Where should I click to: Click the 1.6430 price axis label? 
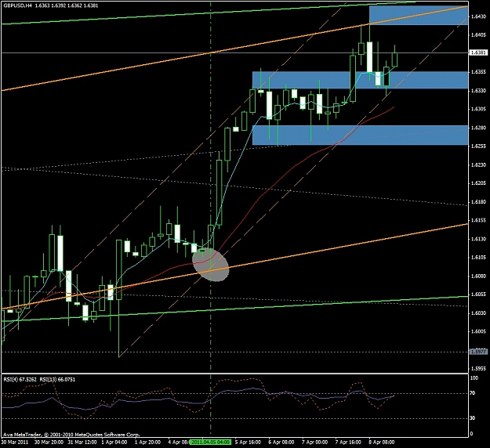478,16
